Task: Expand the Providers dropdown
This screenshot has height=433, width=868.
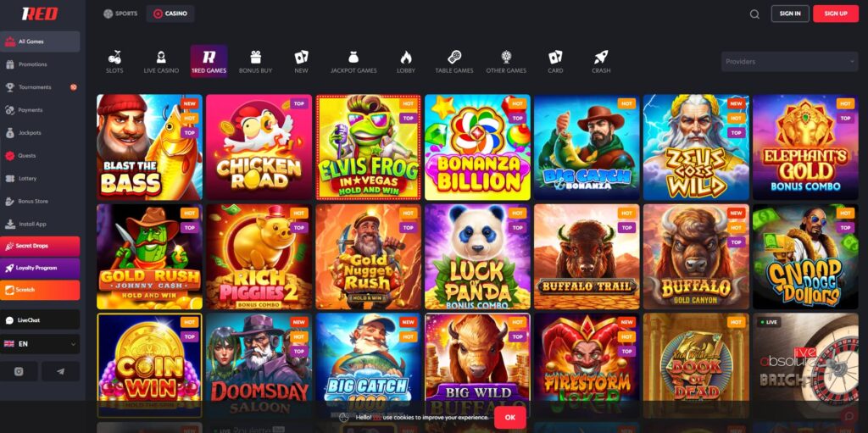Action: (789, 62)
